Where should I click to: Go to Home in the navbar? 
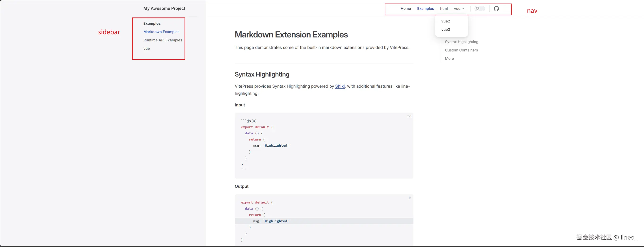click(x=405, y=9)
